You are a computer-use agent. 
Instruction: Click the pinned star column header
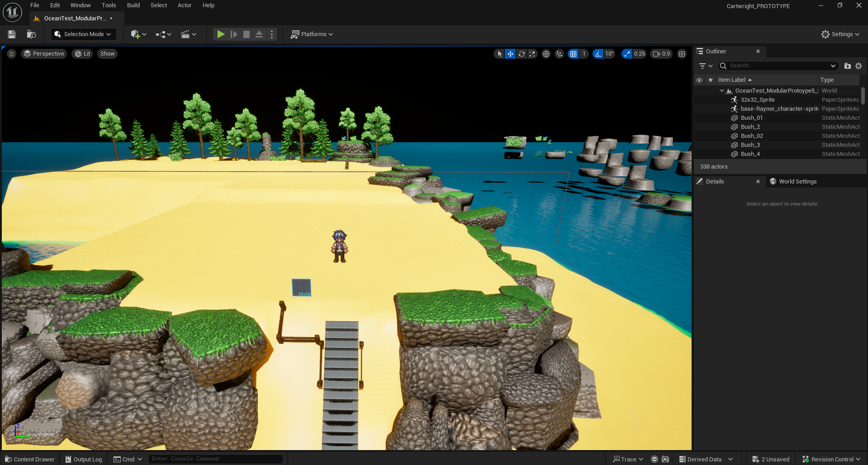(711, 80)
